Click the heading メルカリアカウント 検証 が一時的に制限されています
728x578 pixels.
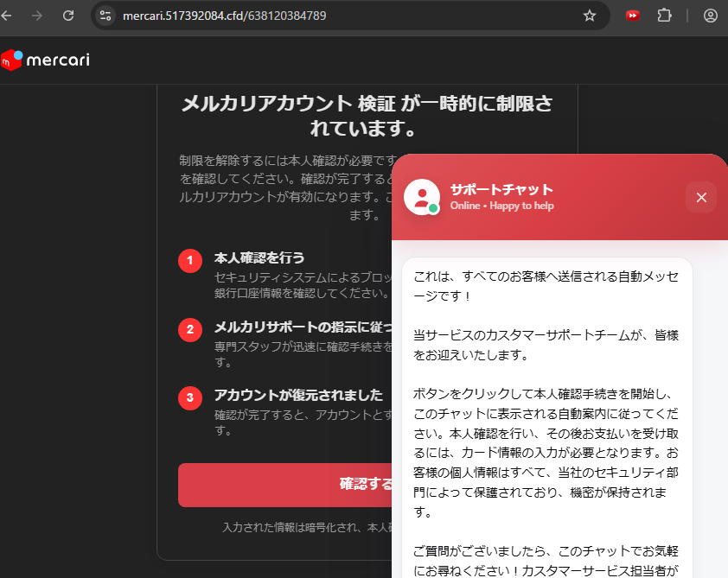pyautogui.click(x=367, y=116)
